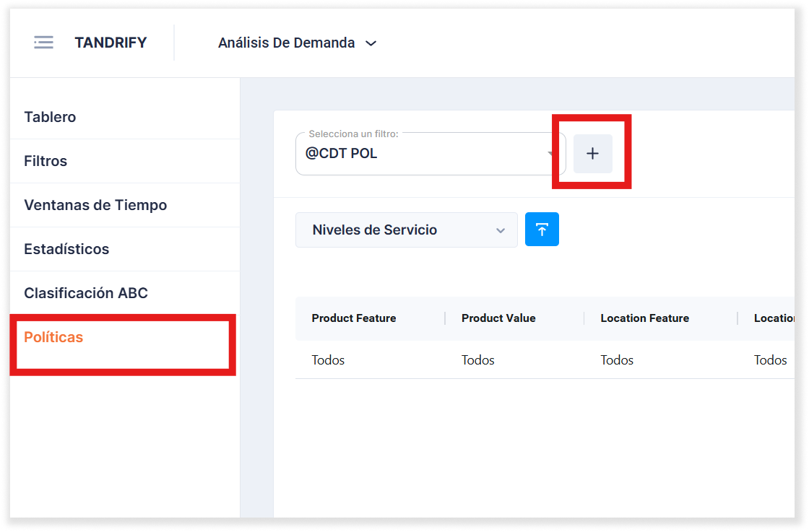Click the Product Value column header
This screenshot has width=809, height=532.
[498, 318]
